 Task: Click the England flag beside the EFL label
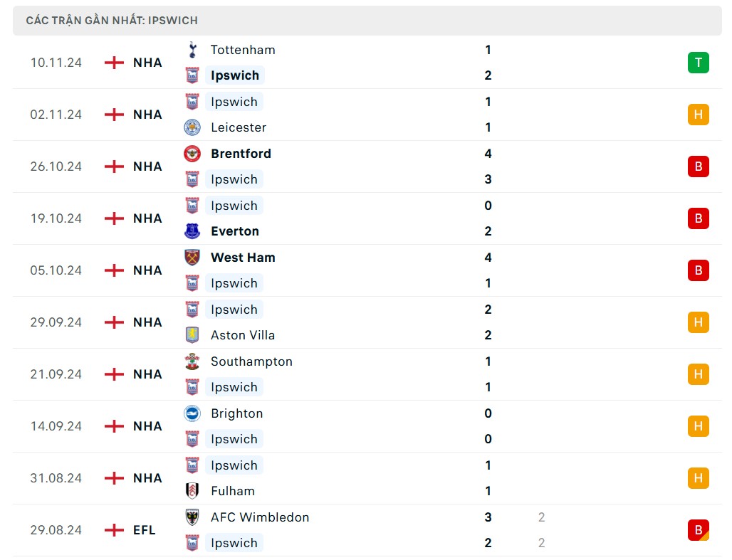(113, 529)
